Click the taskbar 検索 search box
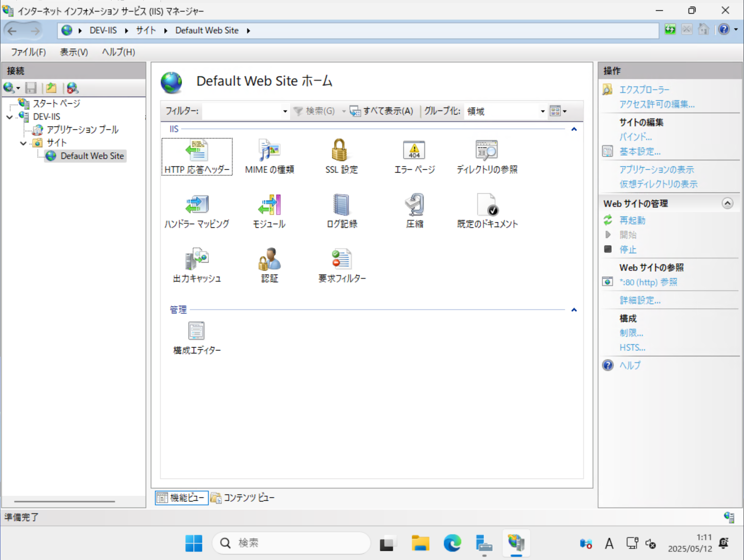This screenshot has height=560, width=744. pos(291,543)
